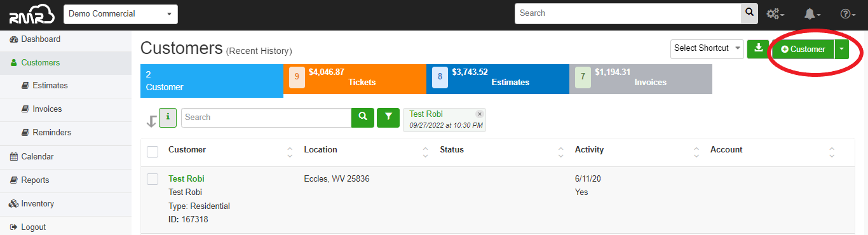
Task: Expand the Select Shortcut dropdown
Action: (707, 49)
